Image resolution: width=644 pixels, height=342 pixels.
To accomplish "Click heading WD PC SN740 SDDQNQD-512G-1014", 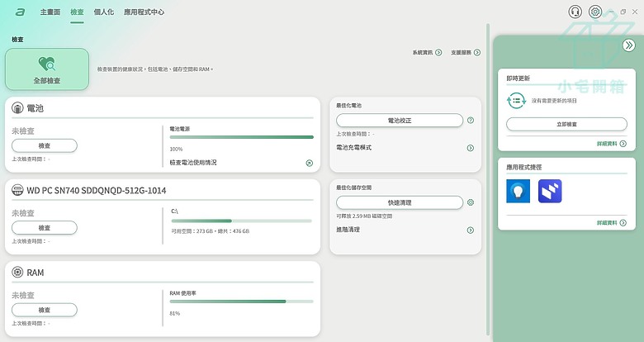I will click(x=97, y=190).
